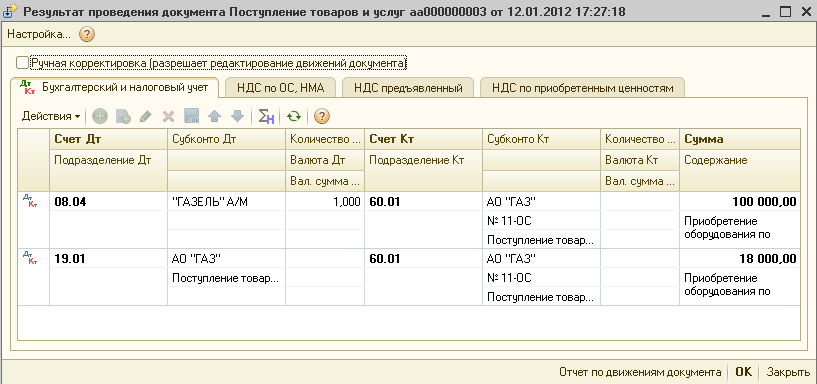The image size is (817, 384).
Task: Click help icon next to Настройка
Action: (87, 35)
